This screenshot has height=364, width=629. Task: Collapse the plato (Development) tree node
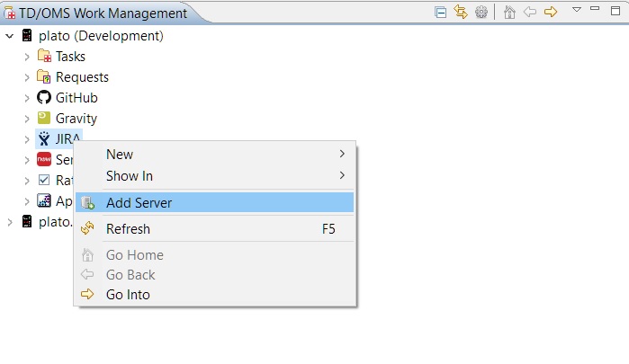click(x=9, y=36)
